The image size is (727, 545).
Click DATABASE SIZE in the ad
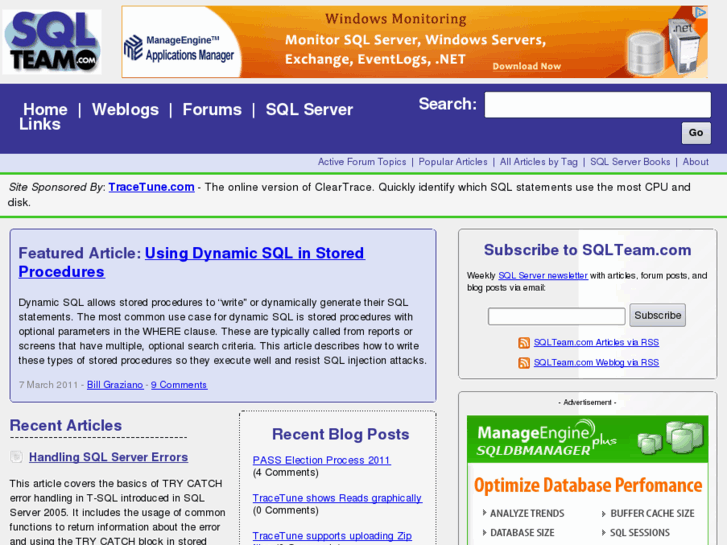point(522,533)
